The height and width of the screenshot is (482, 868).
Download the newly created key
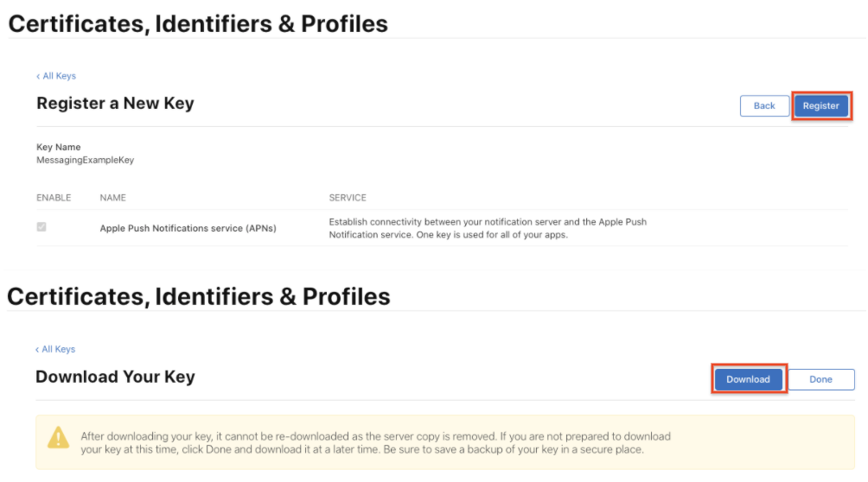(748, 379)
